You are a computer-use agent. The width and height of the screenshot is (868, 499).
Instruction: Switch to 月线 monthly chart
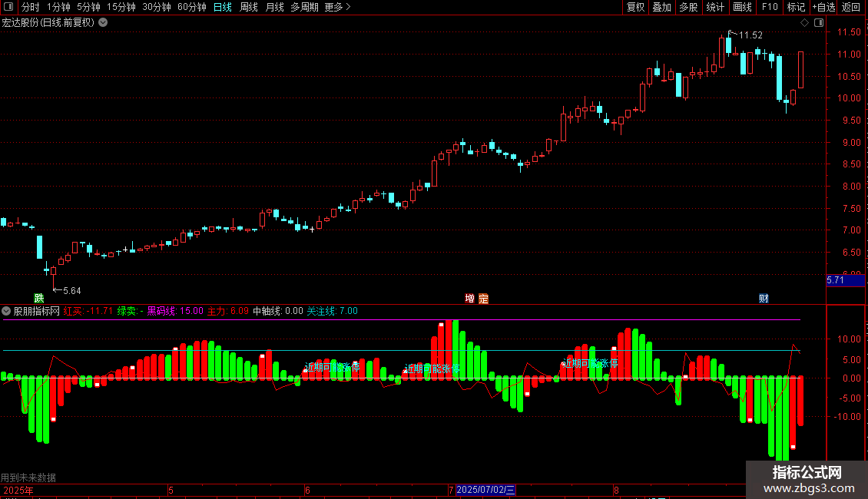click(x=274, y=7)
